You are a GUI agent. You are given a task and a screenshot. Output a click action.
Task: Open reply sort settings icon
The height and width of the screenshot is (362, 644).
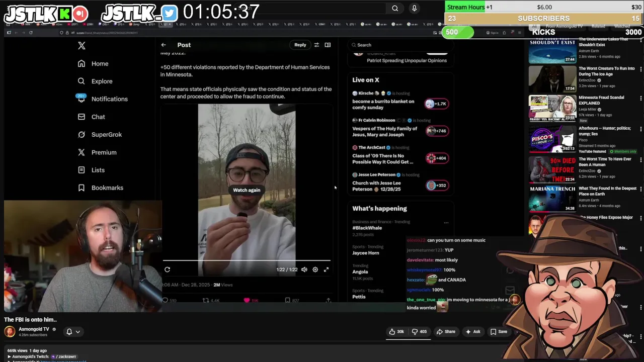[316, 45]
